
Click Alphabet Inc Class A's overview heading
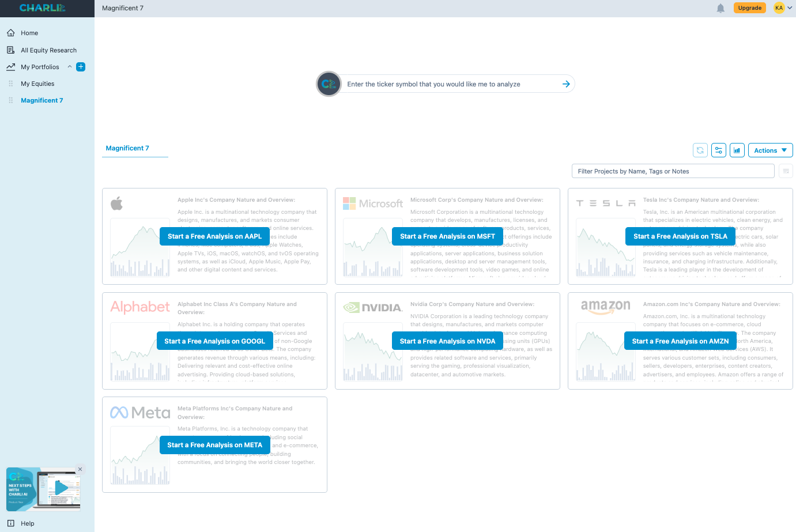pyautogui.click(x=237, y=308)
